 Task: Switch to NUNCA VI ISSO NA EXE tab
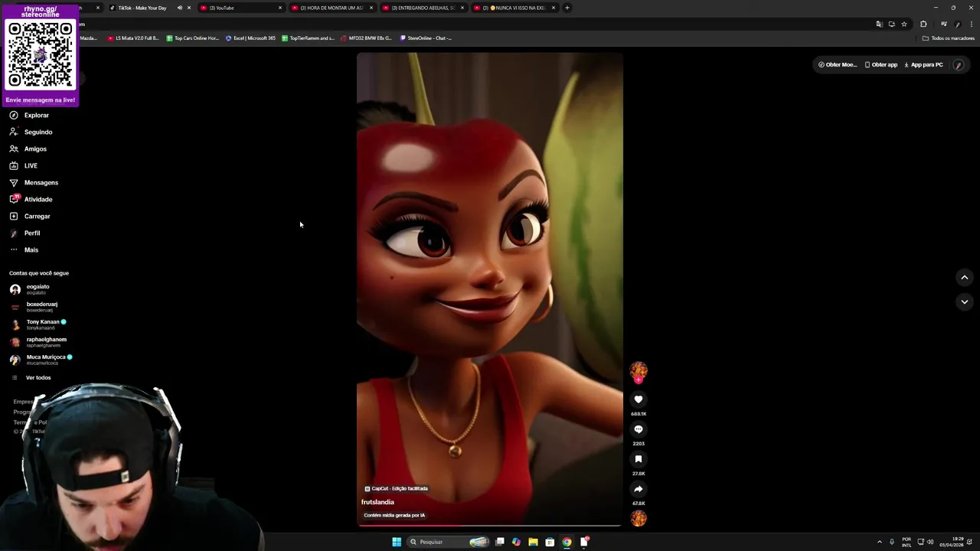514,8
